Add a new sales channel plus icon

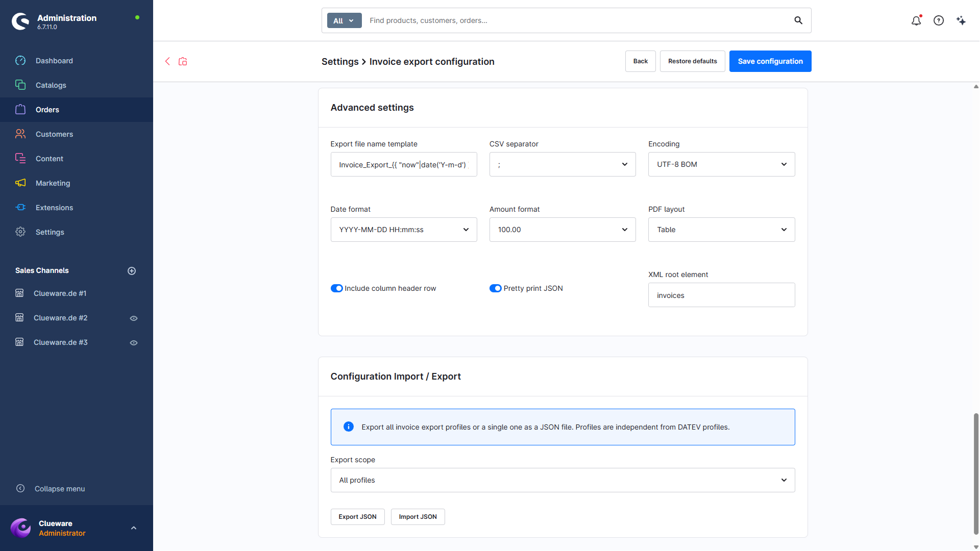(132, 271)
